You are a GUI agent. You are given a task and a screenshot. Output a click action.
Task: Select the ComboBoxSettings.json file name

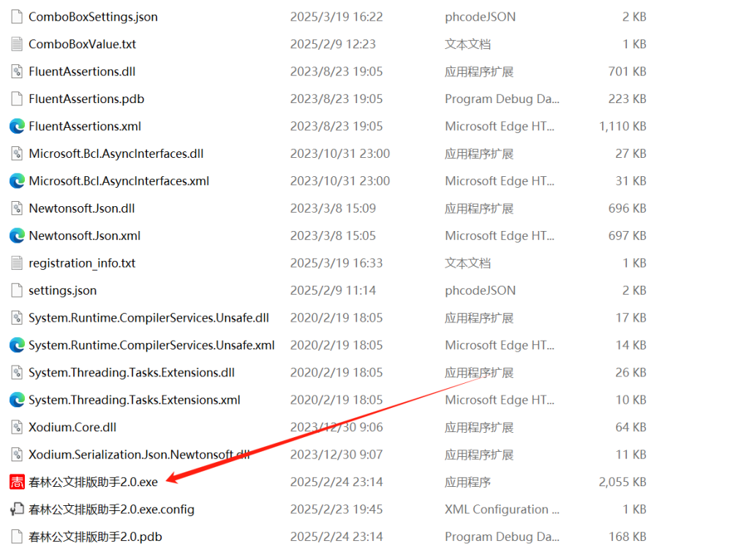[93, 17]
